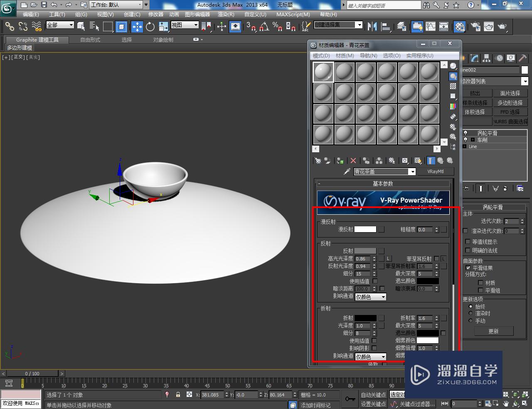The image size is (532, 409).
Task: Click the VRayMtl material type button
Action: [436, 171]
